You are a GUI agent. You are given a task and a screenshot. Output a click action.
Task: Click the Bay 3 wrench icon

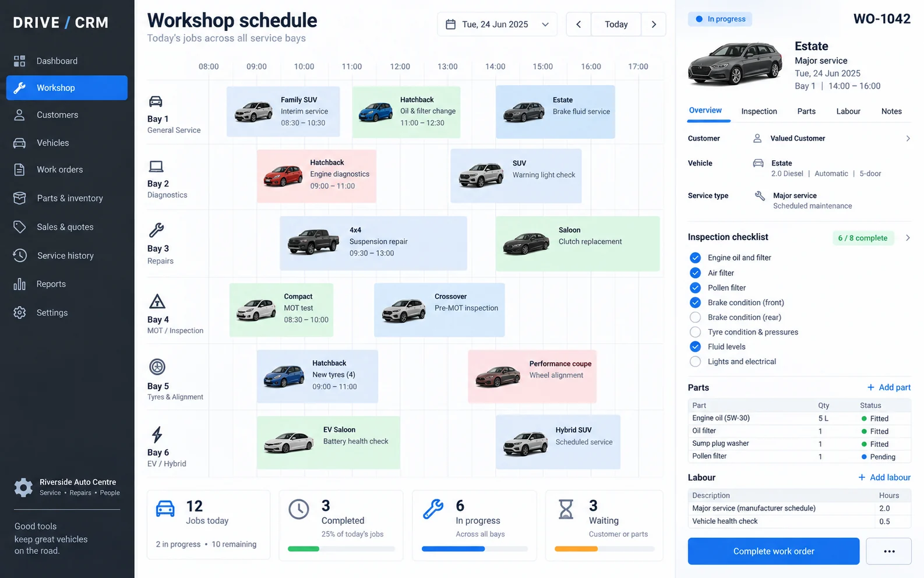point(156,230)
